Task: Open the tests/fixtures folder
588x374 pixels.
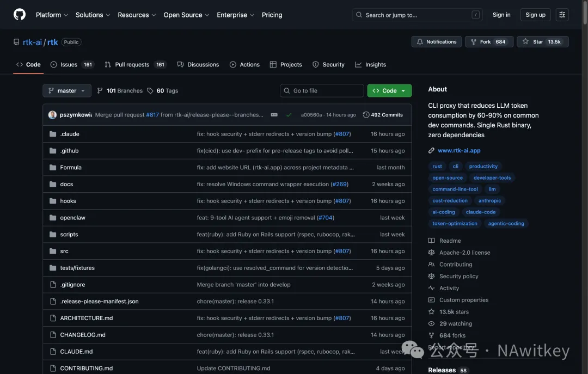Action: [x=77, y=268]
